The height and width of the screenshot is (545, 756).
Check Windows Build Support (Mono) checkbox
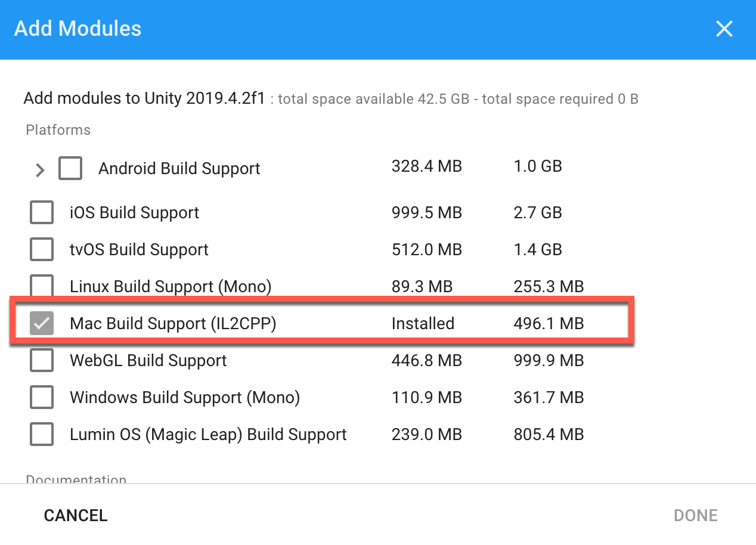(42, 397)
